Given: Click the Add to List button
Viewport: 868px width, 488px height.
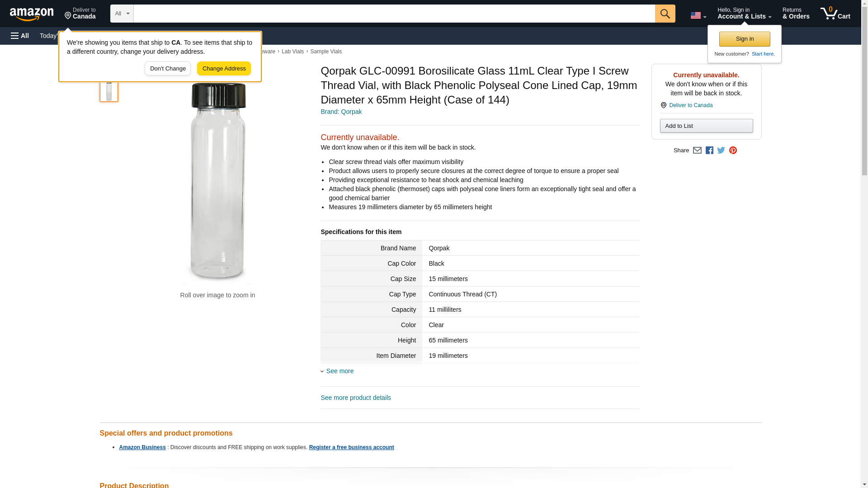Looking at the screenshot, I should click(x=706, y=126).
